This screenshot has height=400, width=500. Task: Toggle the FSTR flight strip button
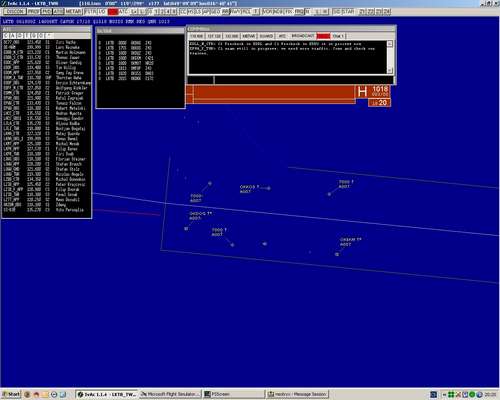coord(90,12)
